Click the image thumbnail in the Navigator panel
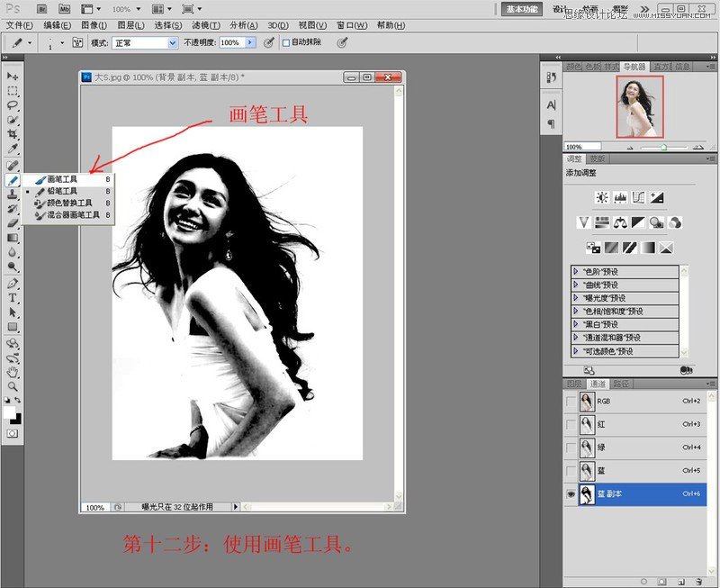This screenshot has width=720, height=588. pos(642,106)
